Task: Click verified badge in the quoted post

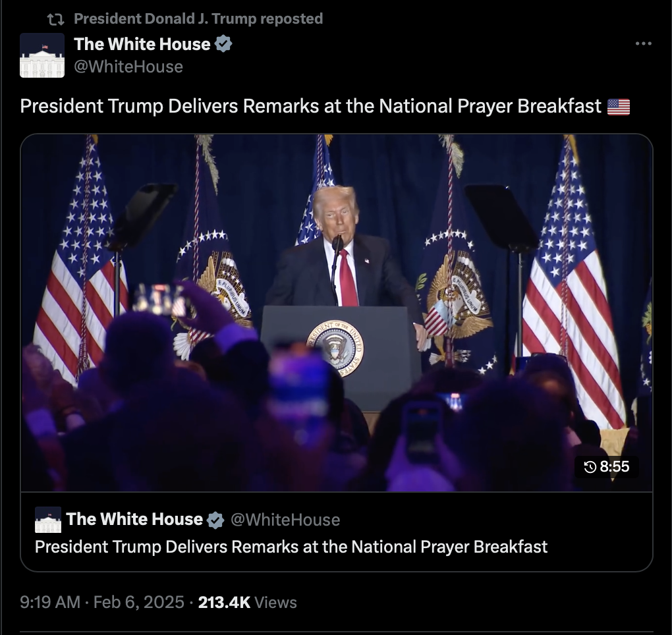Action: [215, 520]
